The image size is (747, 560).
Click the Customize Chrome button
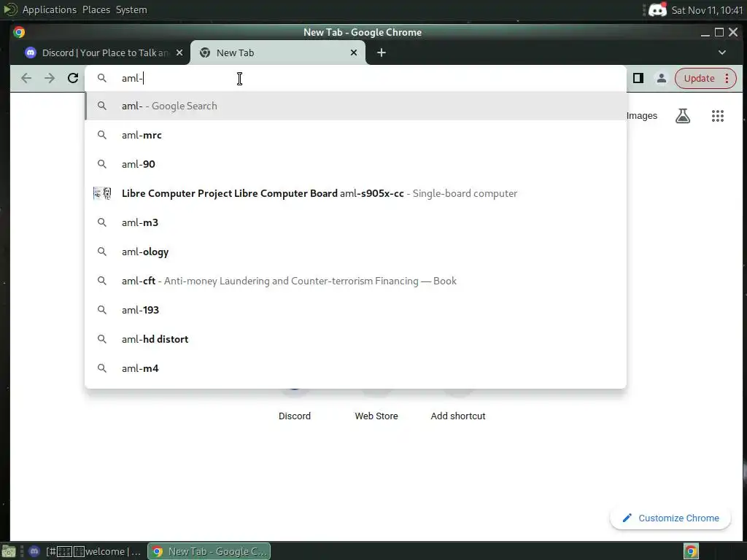point(670,518)
